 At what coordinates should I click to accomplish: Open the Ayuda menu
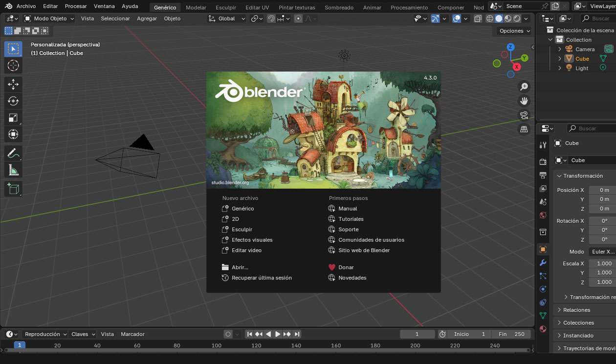(x=130, y=6)
